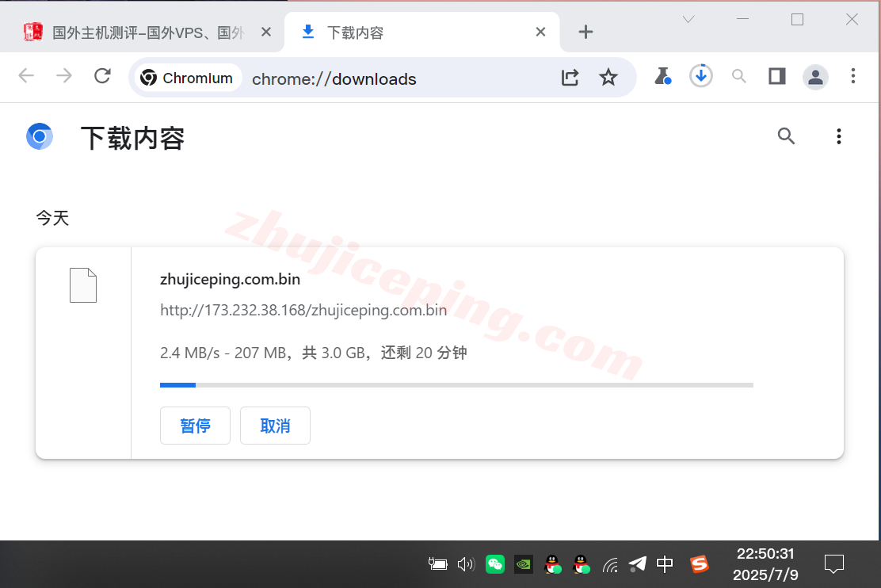Expand the tab search chevron
This screenshot has width=881, height=588.
[688, 20]
